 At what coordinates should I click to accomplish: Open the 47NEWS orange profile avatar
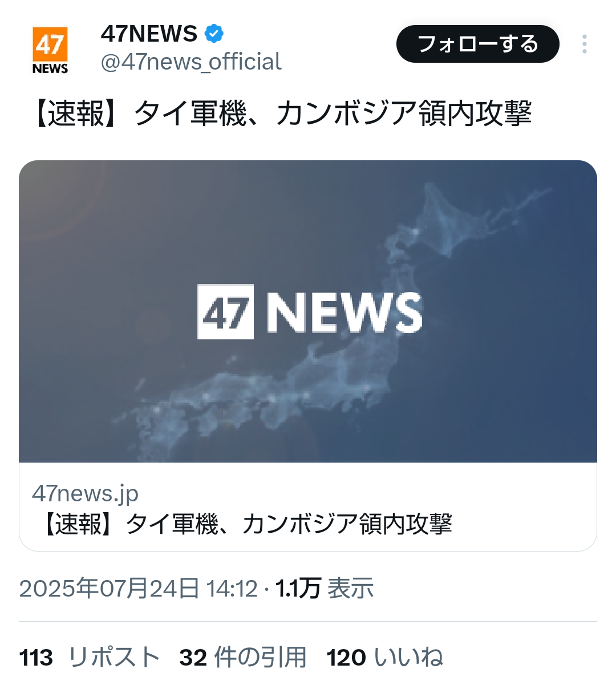pyautogui.click(x=50, y=50)
